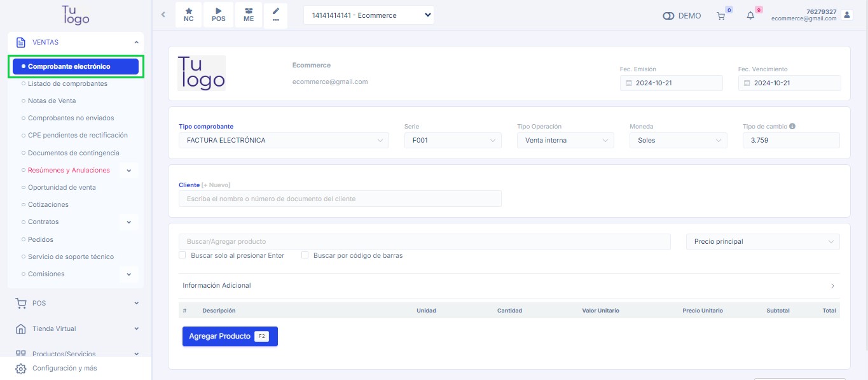Image resolution: width=868 pixels, height=380 pixels.
Task: Click the user profile avatar icon
Action: coord(846,15)
